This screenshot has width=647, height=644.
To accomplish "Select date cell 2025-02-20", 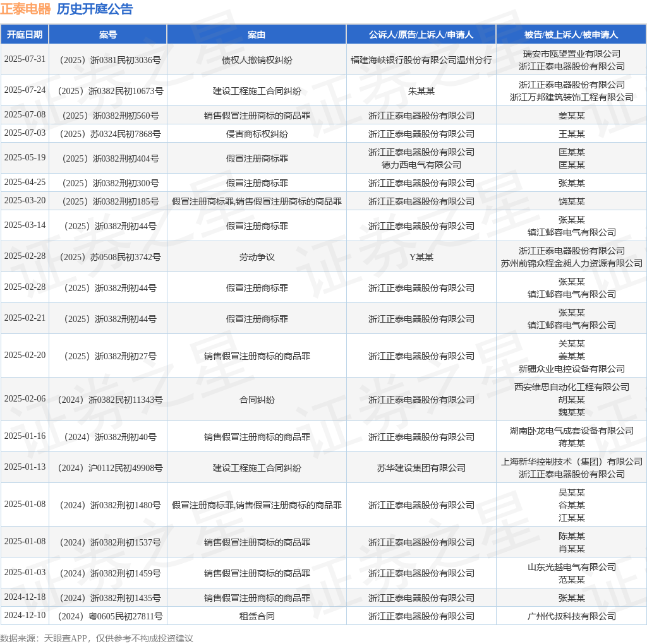I will (25, 355).
